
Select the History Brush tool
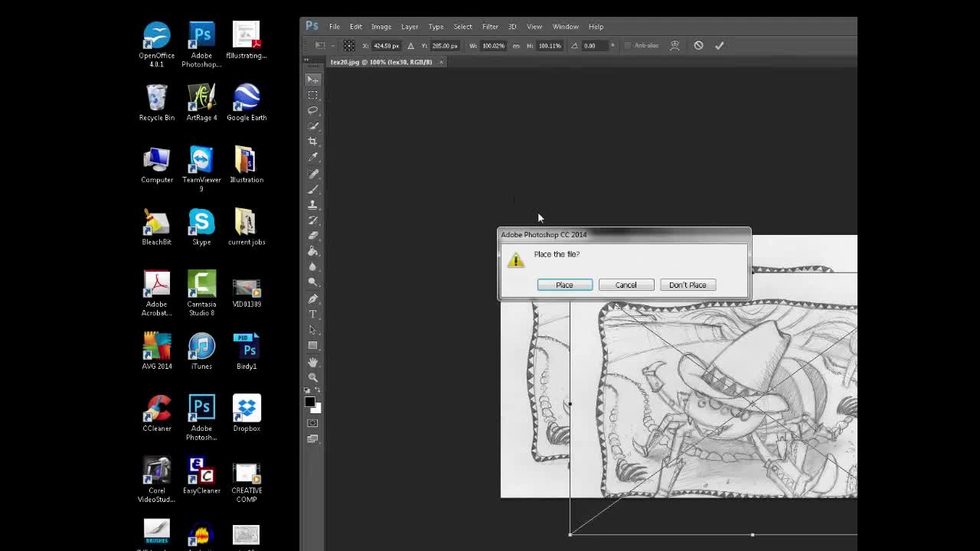click(312, 220)
